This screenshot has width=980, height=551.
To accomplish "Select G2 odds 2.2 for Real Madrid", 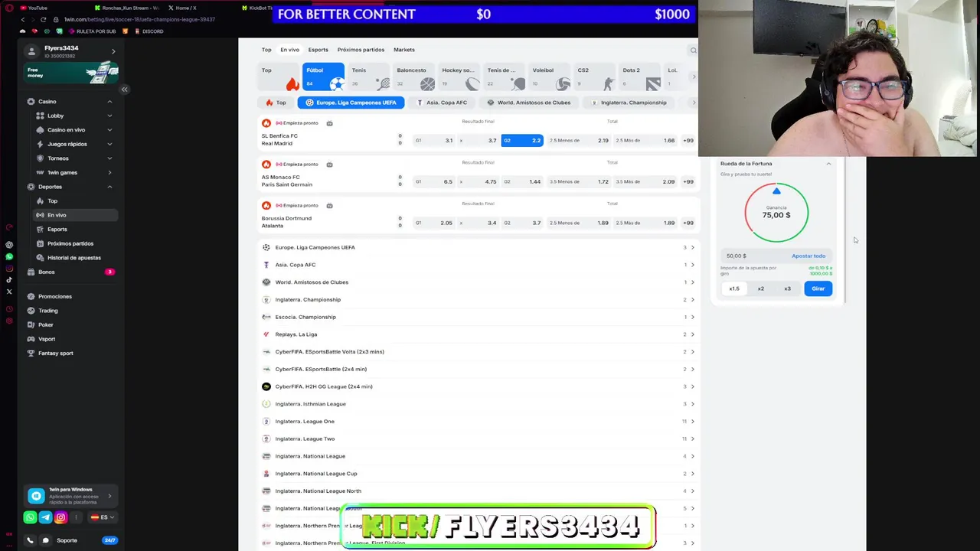I will 522,141.
